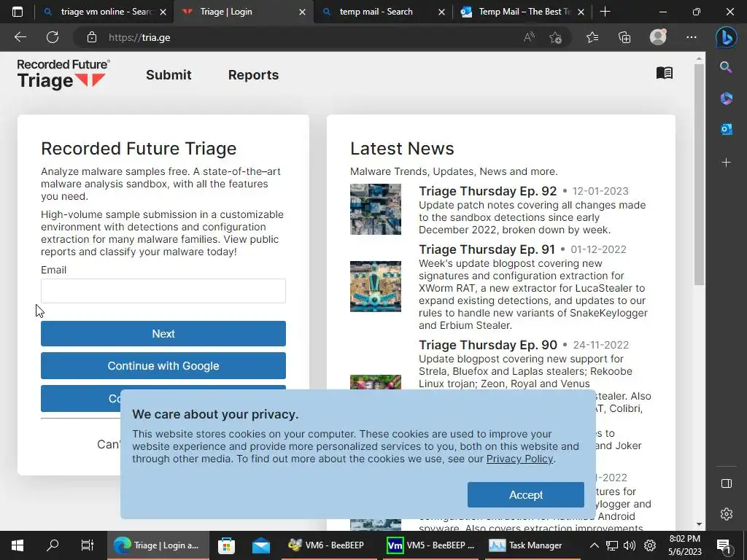Open Triage Thursday Ep. 91 article
Image resolution: width=747 pixels, height=560 pixels.
(487, 249)
